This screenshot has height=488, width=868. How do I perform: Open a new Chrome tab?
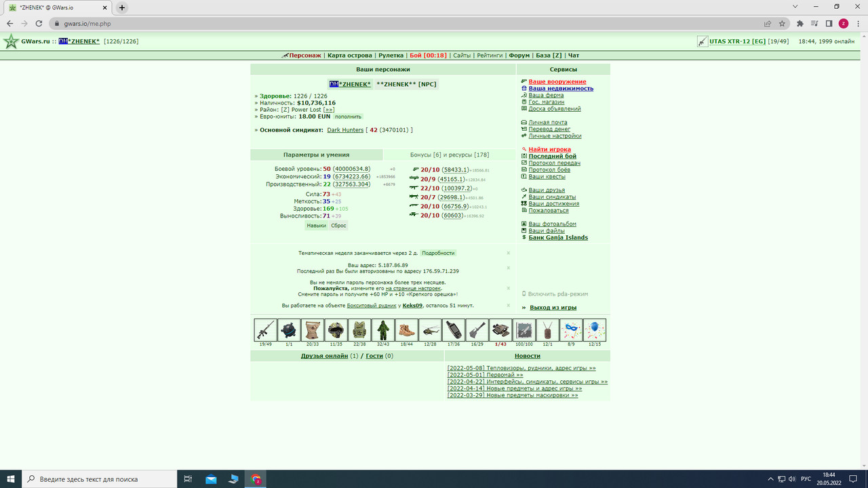click(x=122, y=7)
